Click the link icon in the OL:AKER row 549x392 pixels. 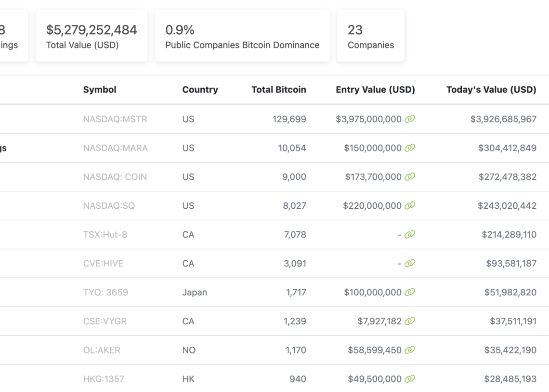coord(409,350)
